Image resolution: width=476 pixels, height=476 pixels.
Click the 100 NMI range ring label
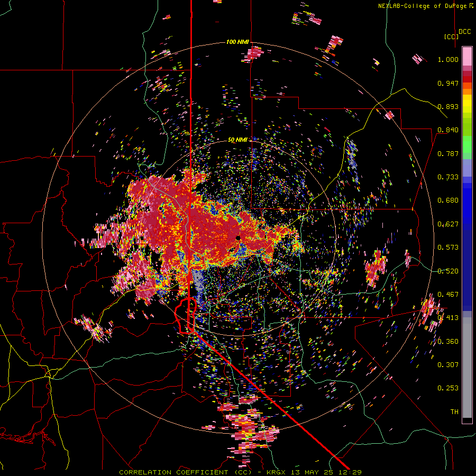pos(237,42)
